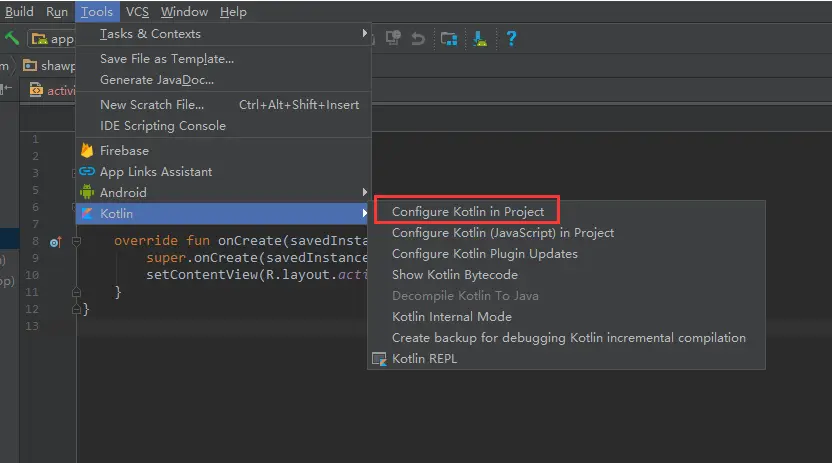Click line number 13 in the gutter

click(x=32, y=326)
